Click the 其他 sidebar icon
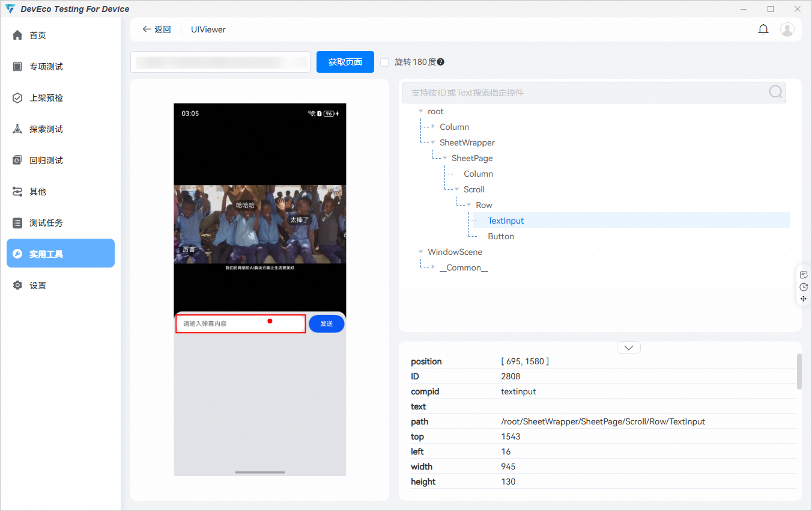The image size is (812, 511). tap(17, 192)
